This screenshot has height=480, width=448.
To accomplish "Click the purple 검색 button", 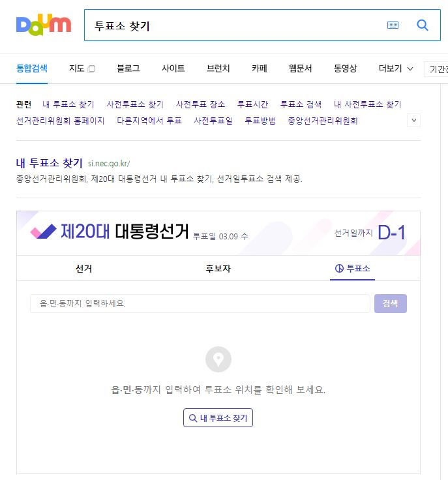I will coord(391,303).
